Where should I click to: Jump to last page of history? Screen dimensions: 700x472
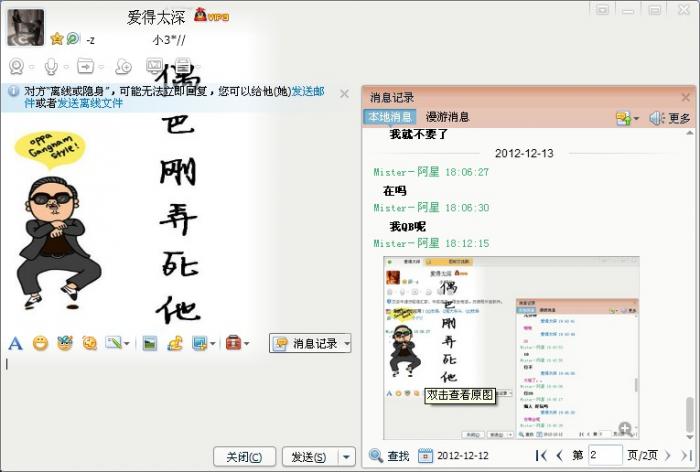(685, 455)
